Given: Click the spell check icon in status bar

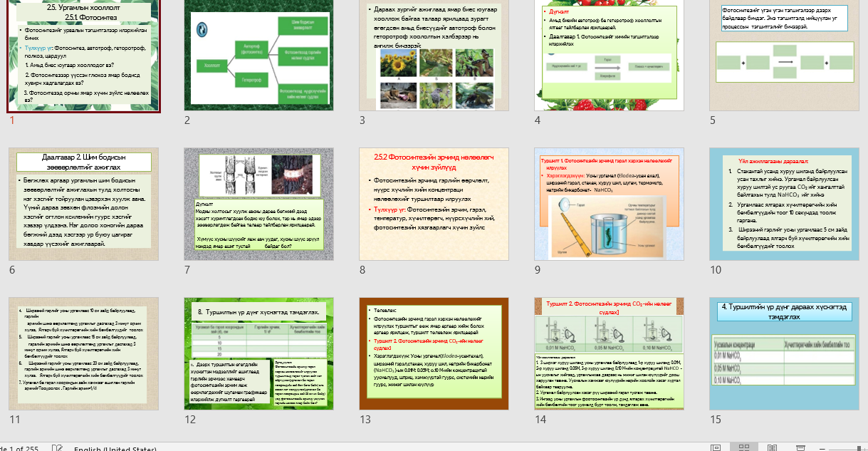Looking at the screenshot, I should [58, 447].
